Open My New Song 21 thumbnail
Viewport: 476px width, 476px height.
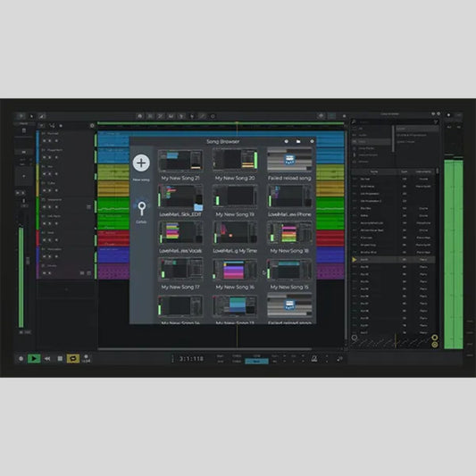[180, 161]
